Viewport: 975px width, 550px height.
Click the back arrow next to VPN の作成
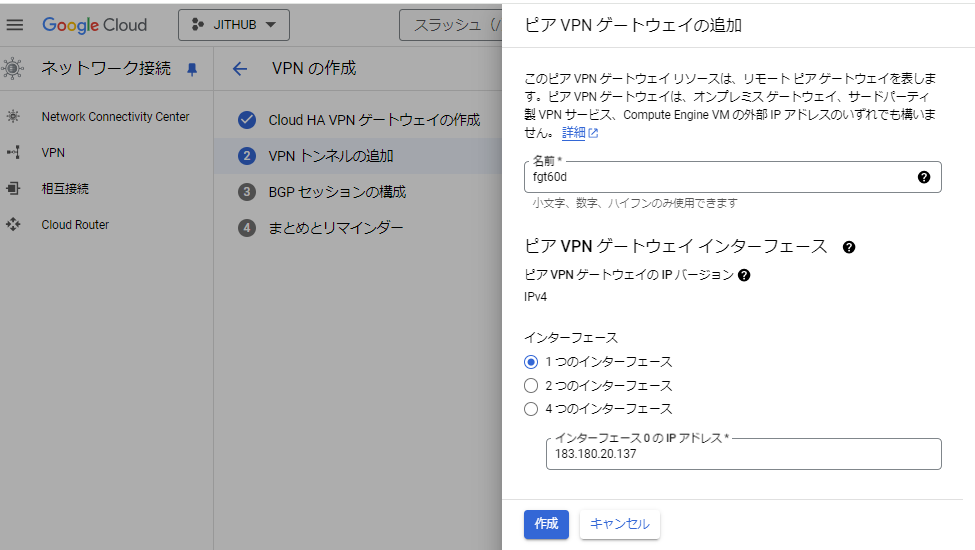tap(239, 69)
